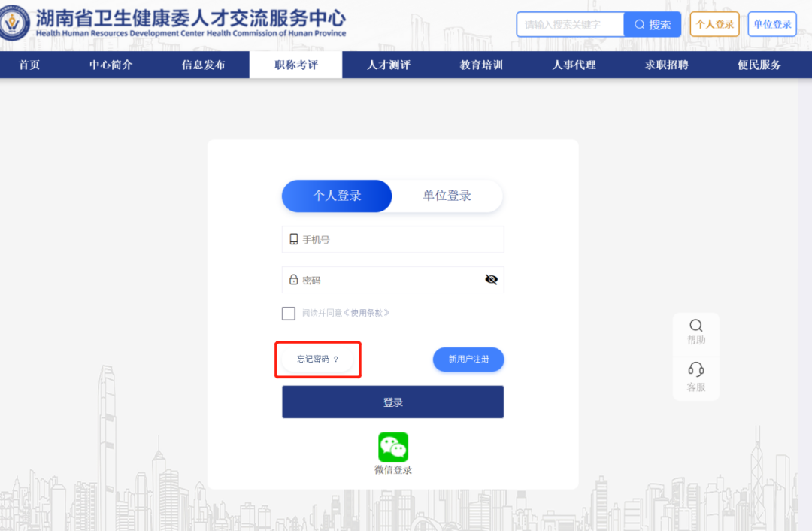Image resolution: width=812 pixels, height=531 pixels.
Task: Click 新用户注册 button
Action: pos(468,360)
